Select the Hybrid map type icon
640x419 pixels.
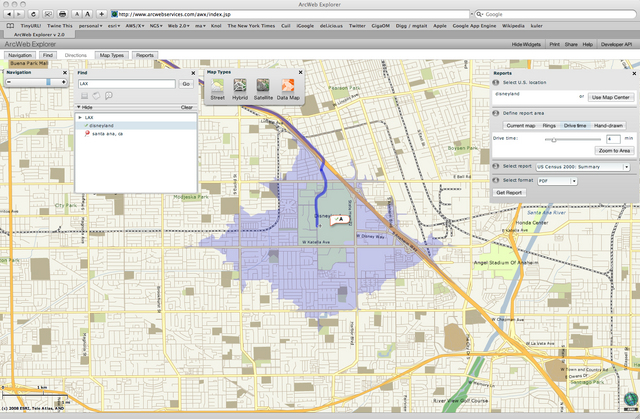240,86
